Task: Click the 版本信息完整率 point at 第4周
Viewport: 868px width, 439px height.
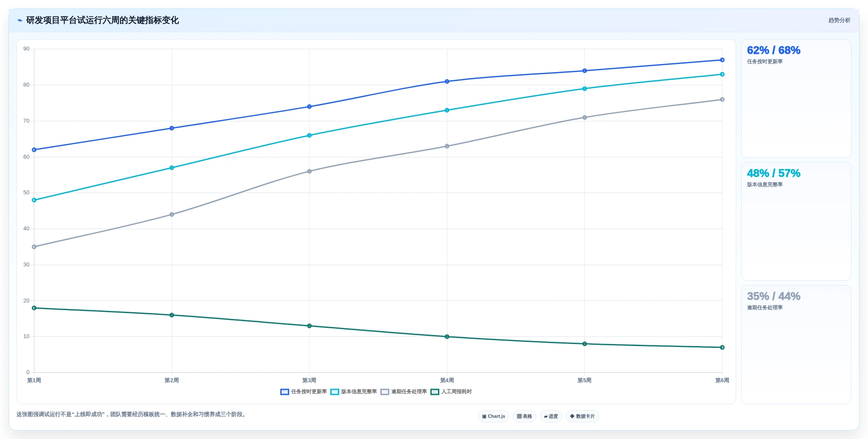Action: [447, 110]
